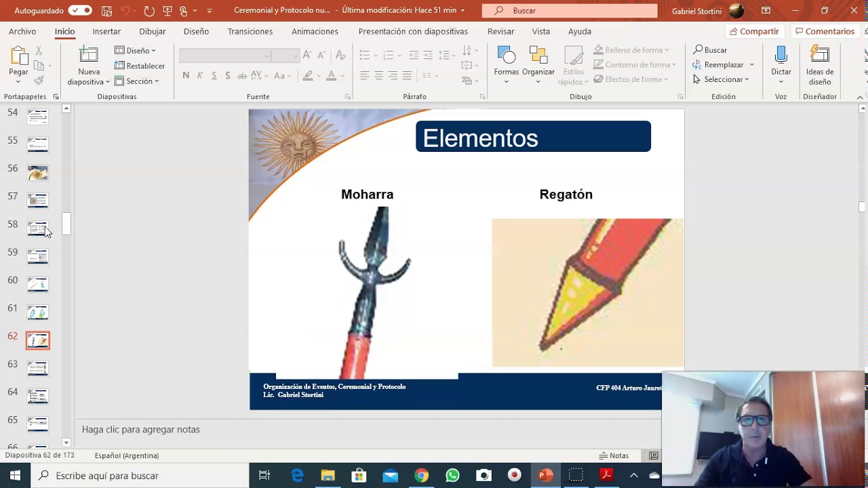Toggle the Autoguardado switch
Viewport: 868px width, 488px height.
pyautogui.click(x=80, y=10)
